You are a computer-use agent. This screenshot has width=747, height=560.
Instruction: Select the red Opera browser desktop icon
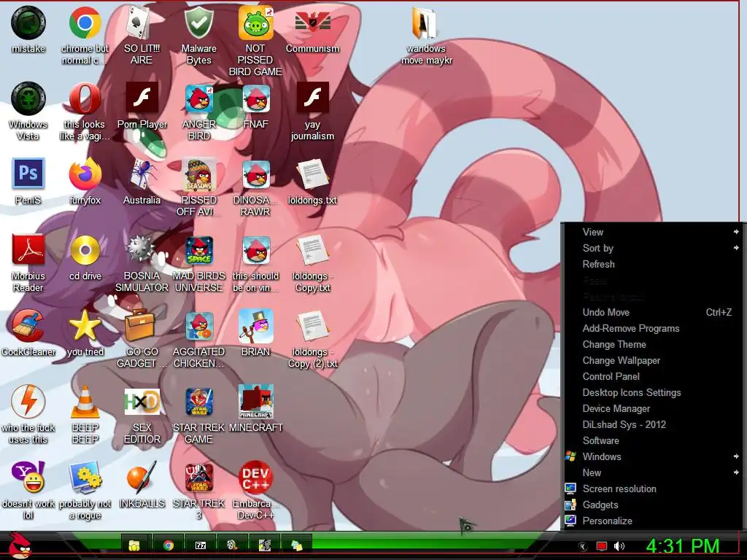coord(85,111)
